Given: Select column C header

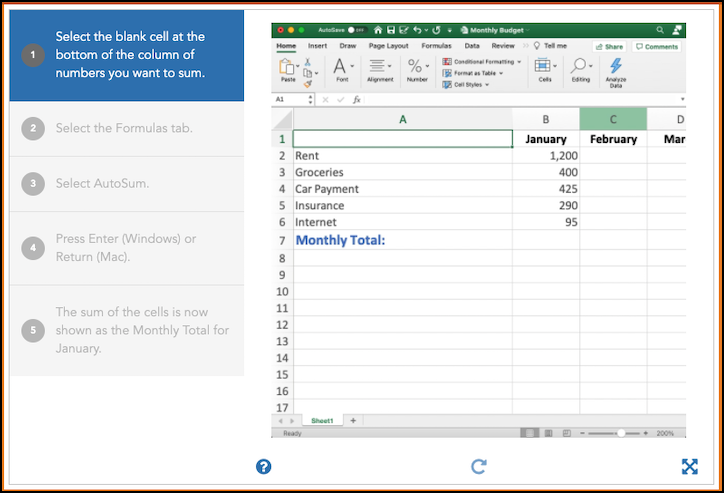Looking at the screenshot, I should (x=613, y=120).
